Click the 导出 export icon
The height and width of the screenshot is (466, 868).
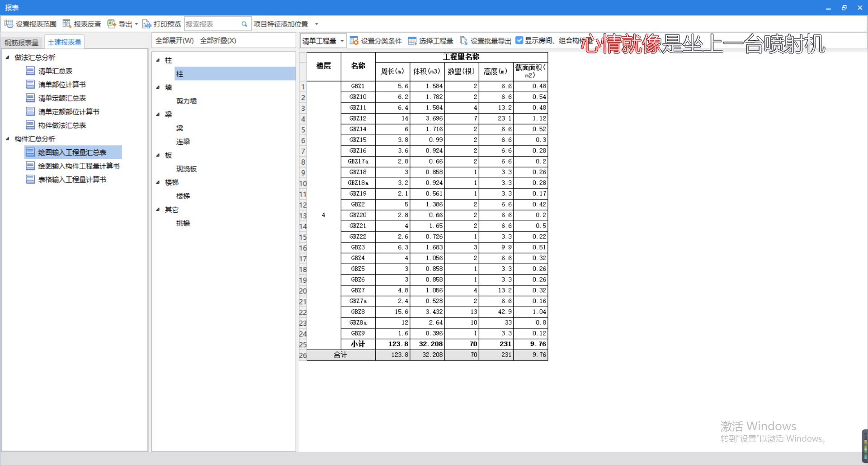tap(111, 24)
